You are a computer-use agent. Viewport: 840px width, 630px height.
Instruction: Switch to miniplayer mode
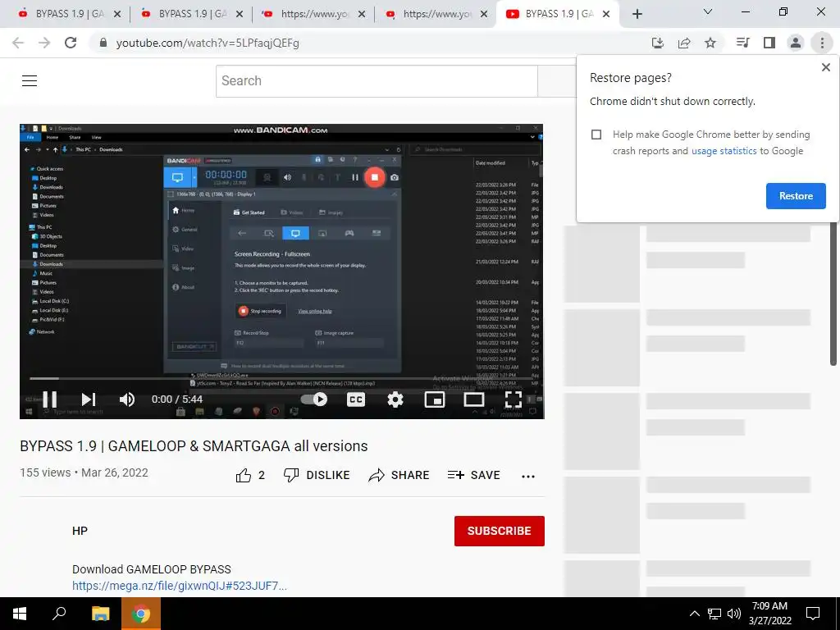435,399
